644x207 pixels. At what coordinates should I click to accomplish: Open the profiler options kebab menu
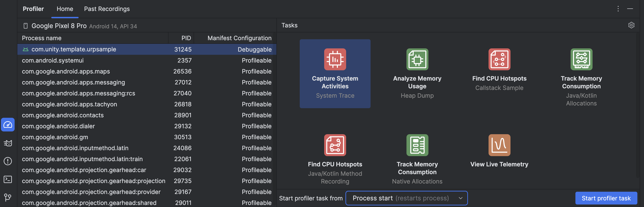pos(618,9)
